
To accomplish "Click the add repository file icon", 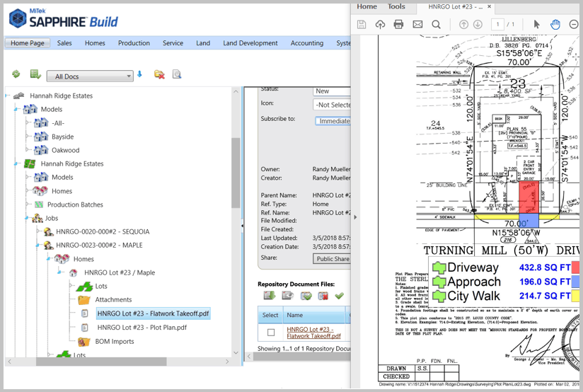I will 269,296.
